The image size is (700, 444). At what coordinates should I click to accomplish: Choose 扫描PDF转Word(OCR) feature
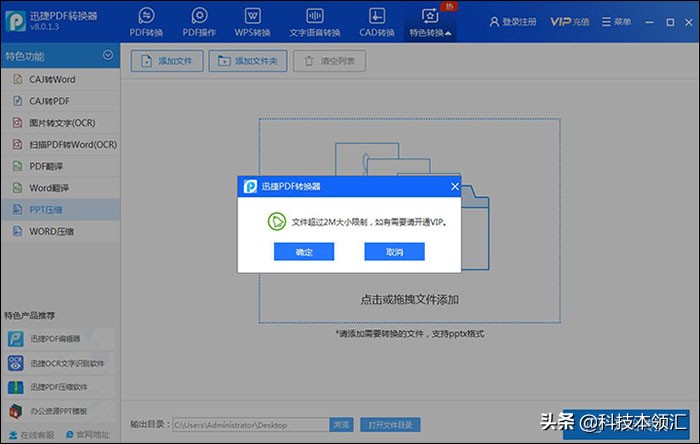pyautogui.click(x=60, y=145)
